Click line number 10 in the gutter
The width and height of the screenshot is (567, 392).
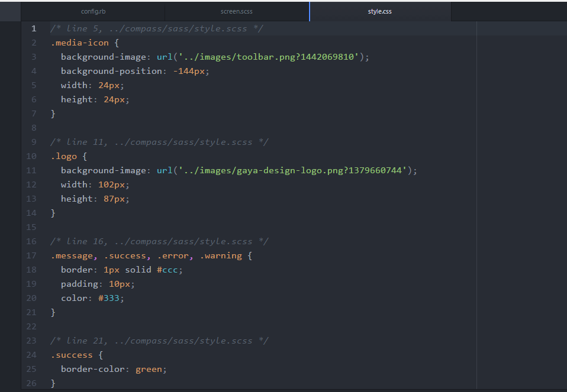pos(31,156)
